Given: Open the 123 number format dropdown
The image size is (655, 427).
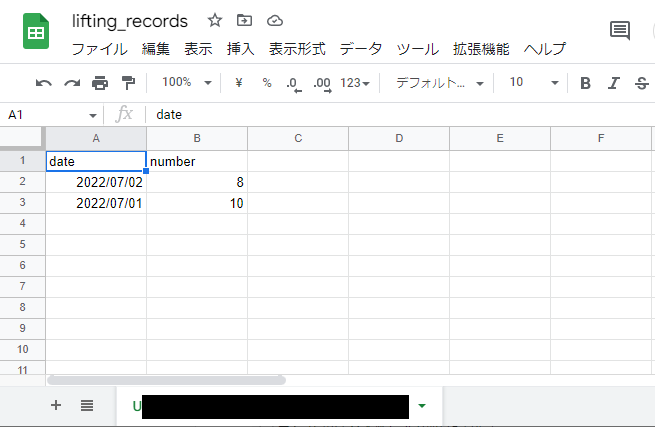Looking at the screenshot, I should [x=355, y=83].
